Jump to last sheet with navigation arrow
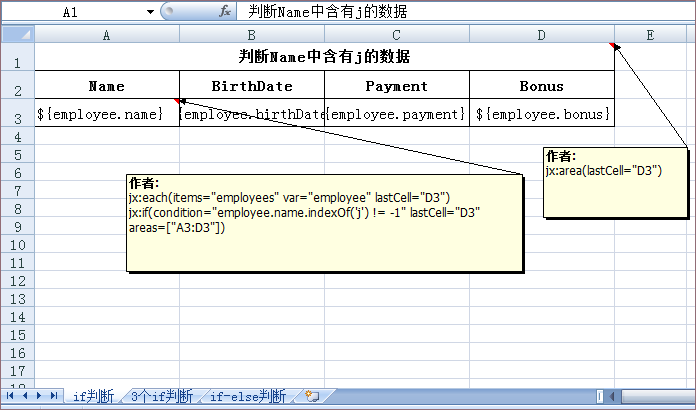The image size is (696, 410). click(53, 397)
